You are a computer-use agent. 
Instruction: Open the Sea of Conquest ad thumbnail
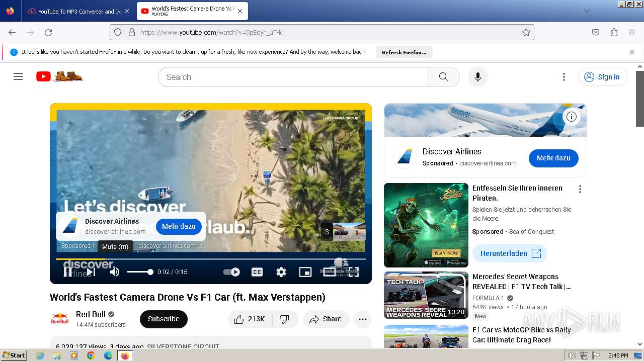pos(426,225)
